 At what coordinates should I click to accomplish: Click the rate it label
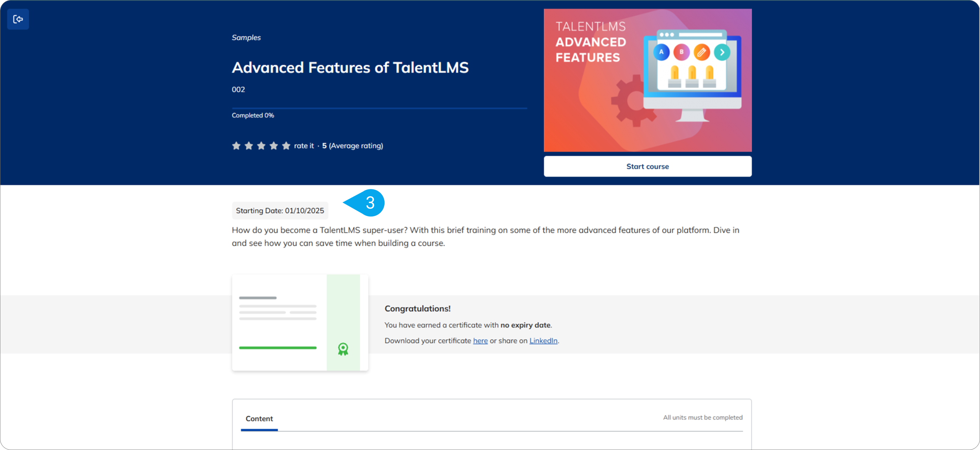(304, 145)
